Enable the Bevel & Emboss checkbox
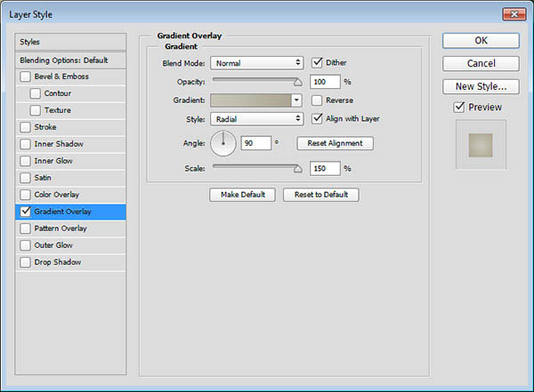 [x=25, y=76]
